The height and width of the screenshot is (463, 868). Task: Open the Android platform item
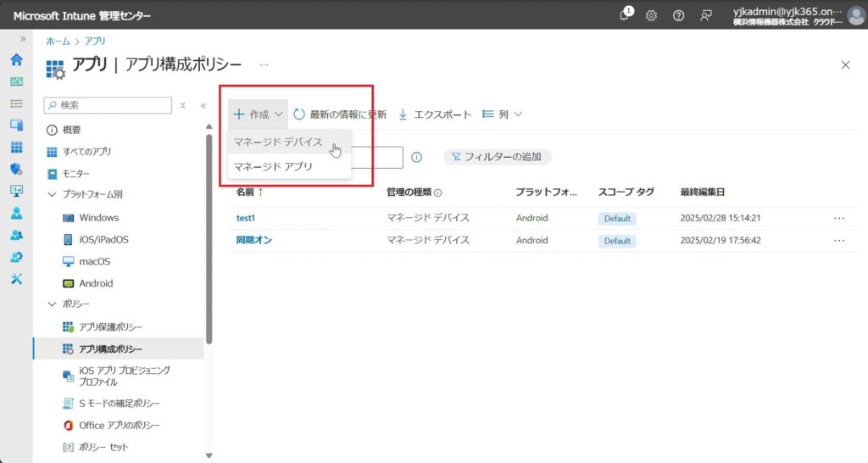pyautogui.click(x=96, y=283)
